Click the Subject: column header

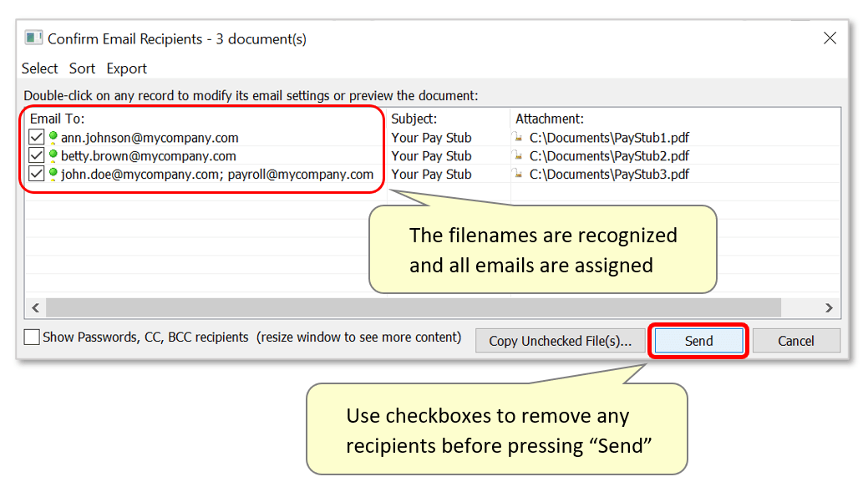tap(414, 119)
